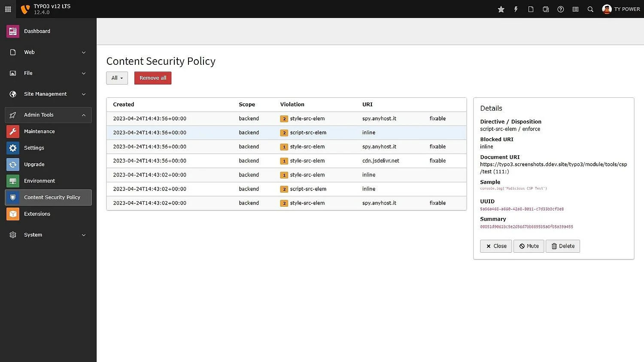644x362 pixels.
Task: Open the bookmarks star icon in top bar
Action: coord(501,9)
